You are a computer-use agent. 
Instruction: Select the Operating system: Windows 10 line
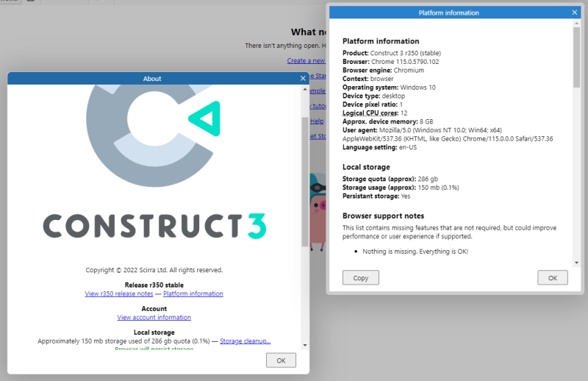click(x=389, y=87)
